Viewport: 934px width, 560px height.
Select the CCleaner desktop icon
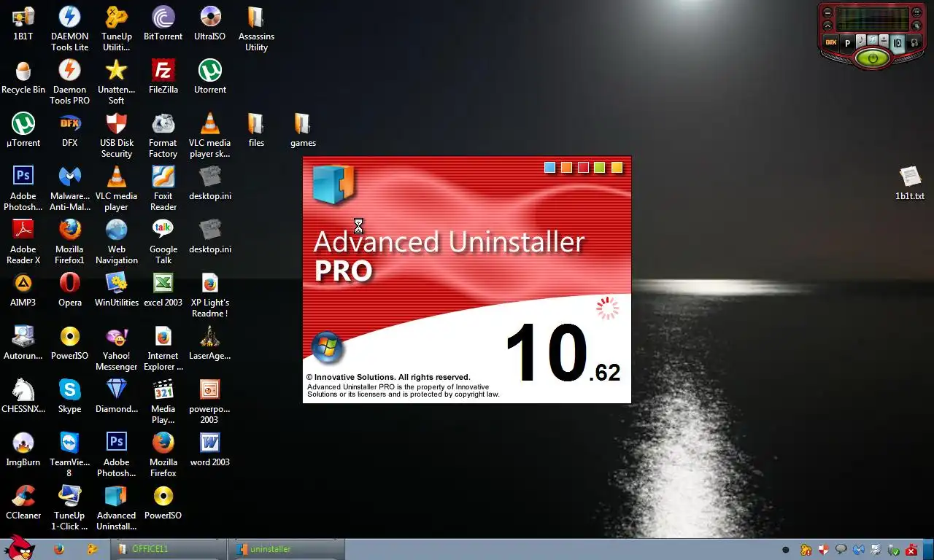pyautogui.click(x=23, y=502)
